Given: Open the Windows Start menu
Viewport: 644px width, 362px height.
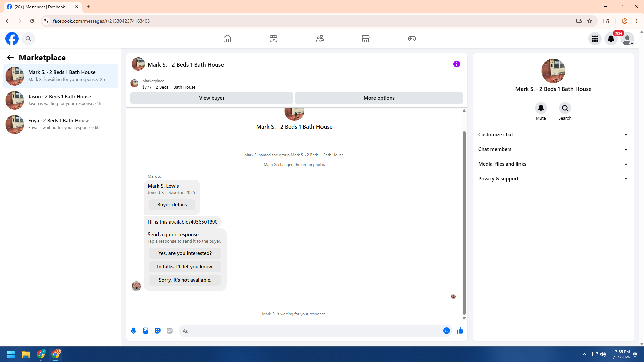Looking at the screenshot, I should (11, 354).
